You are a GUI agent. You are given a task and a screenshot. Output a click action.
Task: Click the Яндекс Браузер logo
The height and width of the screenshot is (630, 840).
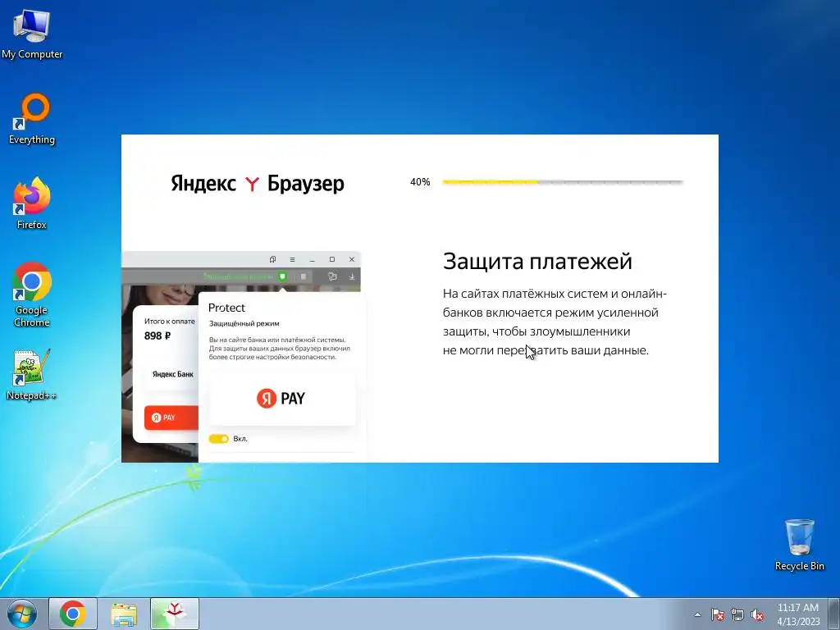tap(257, 183)
